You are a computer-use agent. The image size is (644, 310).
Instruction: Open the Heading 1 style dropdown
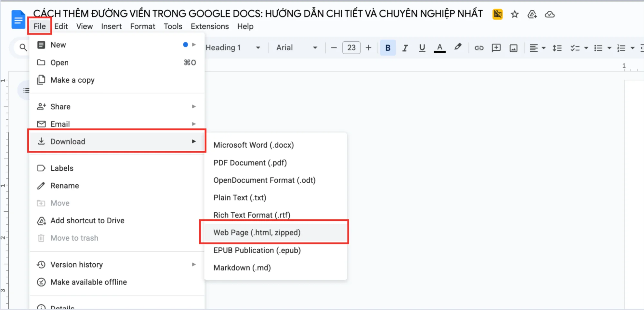233,48
